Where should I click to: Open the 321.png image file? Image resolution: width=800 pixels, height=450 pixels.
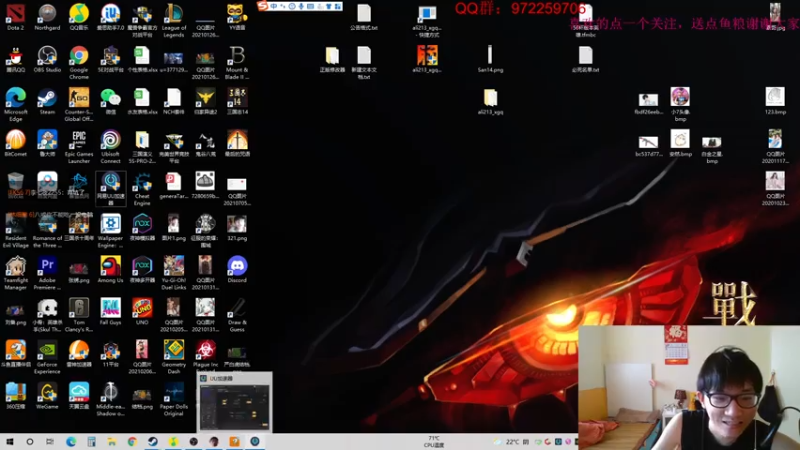click(x=237, y=228)
